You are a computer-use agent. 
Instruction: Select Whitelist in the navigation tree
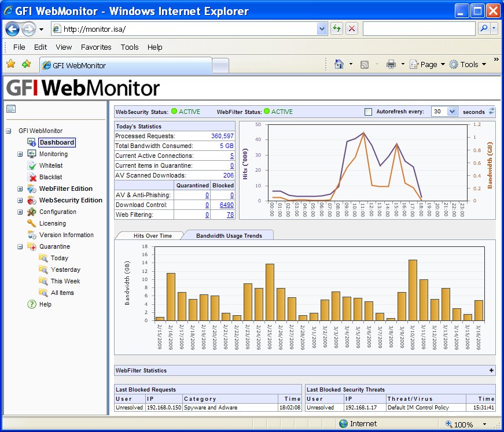pos(51,165)
